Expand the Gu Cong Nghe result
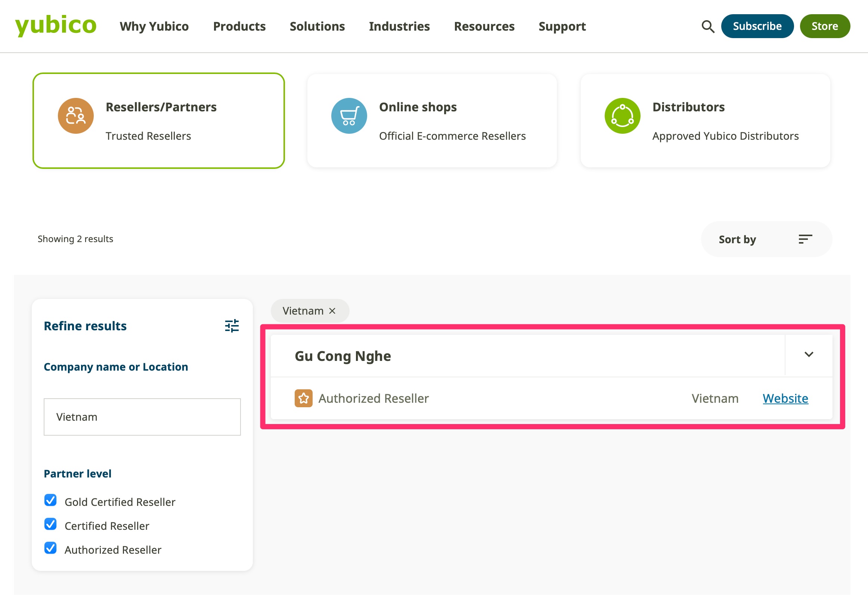This screenshot has height=606, width=868. (809, 355)
